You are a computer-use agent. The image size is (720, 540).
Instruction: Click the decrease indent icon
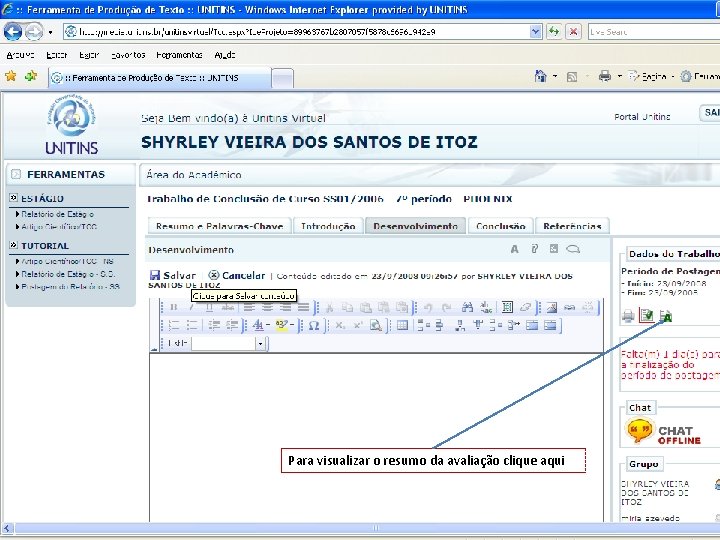coord(214,326)
